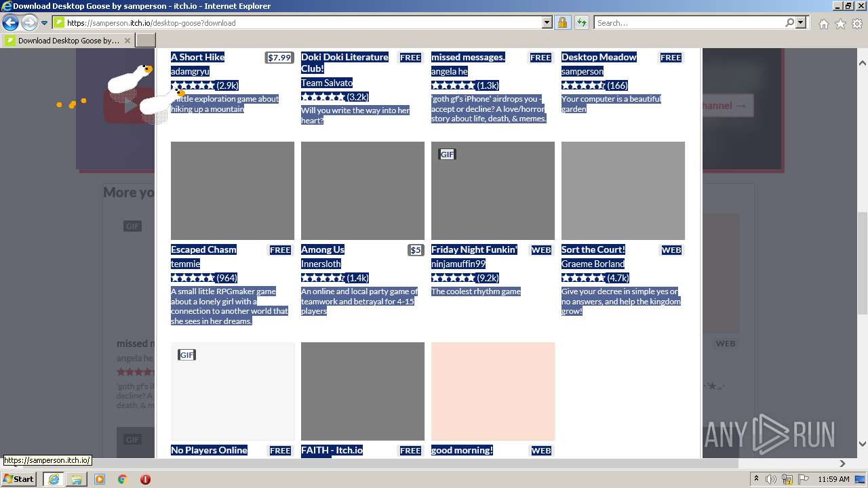This screenshot has width=868, height=488.
Task: Open temmie author link
Action: pos(185,264)
